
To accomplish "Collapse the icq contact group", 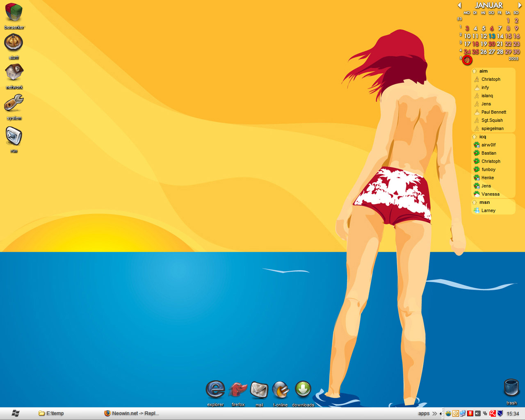I will pyautogui.click(x=475, y=137).
